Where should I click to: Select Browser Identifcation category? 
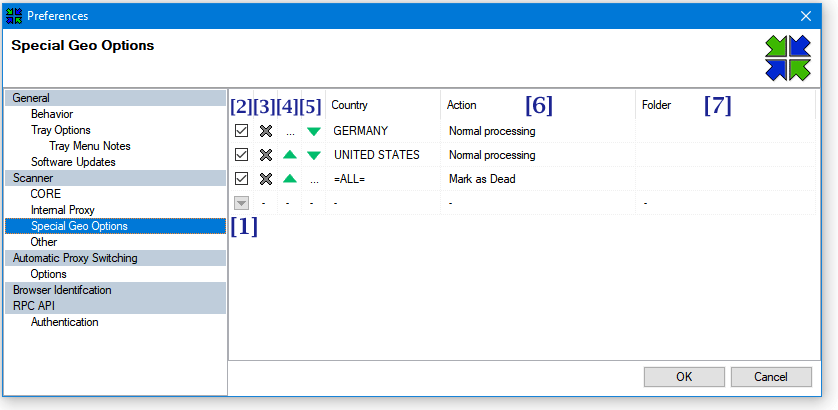coord(115,290)
